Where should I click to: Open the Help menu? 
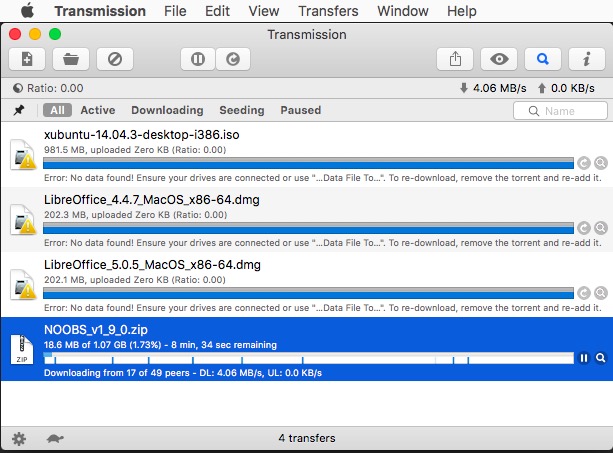point(462,11)
